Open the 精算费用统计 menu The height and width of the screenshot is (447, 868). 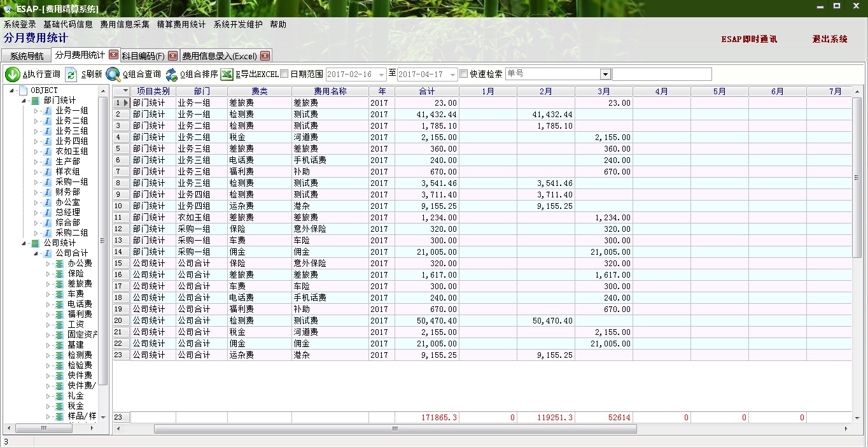pyautogui.click(x=181, y=24)
